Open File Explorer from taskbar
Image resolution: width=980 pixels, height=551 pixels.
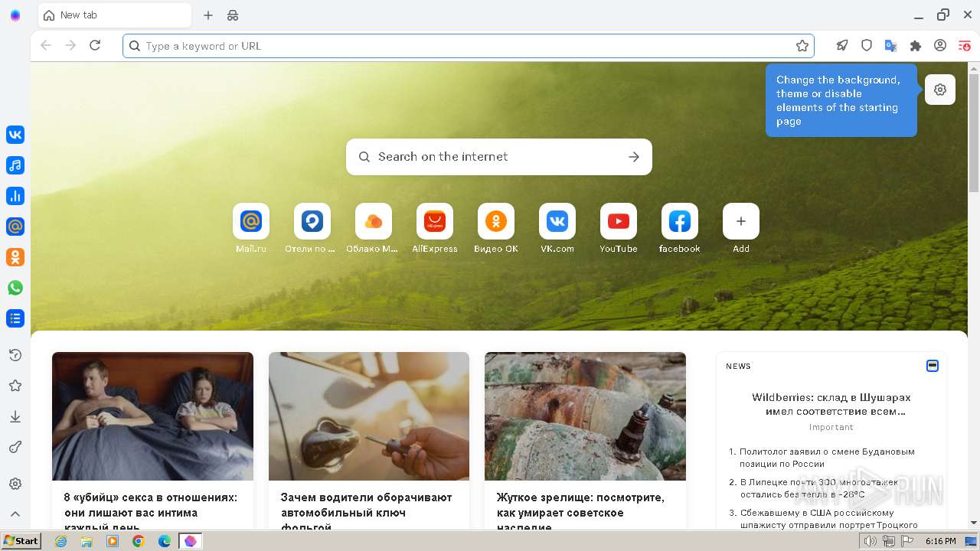point(87,541)
